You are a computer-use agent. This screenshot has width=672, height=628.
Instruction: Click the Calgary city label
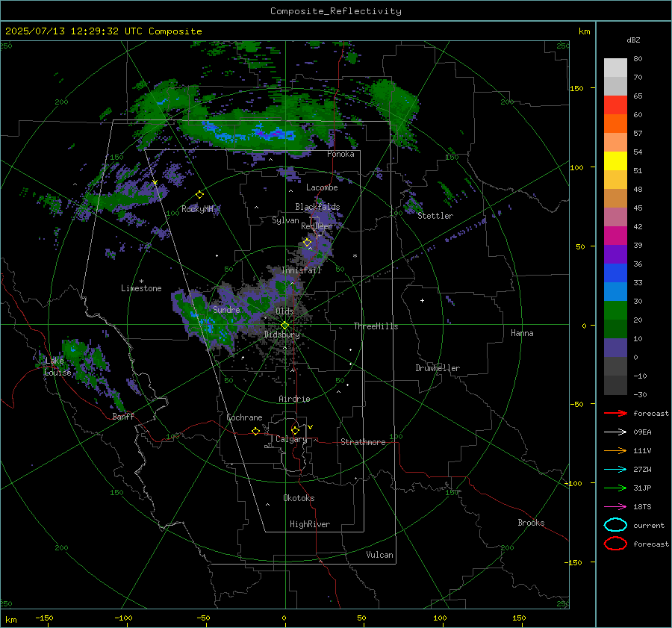coord(291,439)
